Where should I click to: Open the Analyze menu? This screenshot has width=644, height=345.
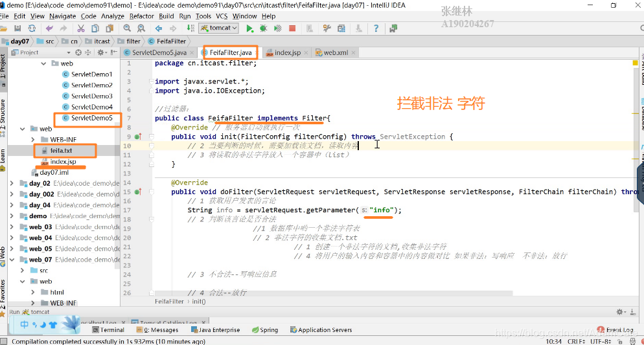(113, 16)
